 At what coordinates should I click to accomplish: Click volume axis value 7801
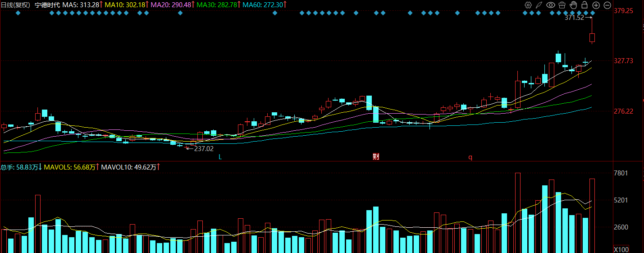621,173
